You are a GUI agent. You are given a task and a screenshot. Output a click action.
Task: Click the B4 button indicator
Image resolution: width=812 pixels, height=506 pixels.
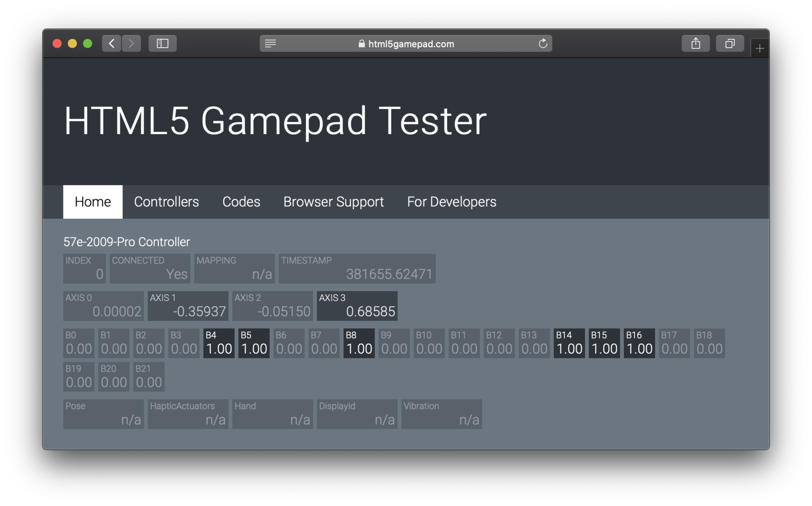click(x=219, y=344)
